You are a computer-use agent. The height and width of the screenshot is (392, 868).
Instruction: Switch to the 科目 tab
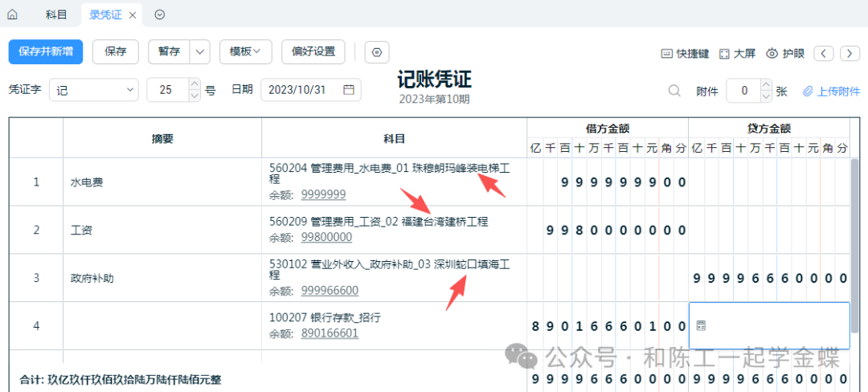(57, 14)
